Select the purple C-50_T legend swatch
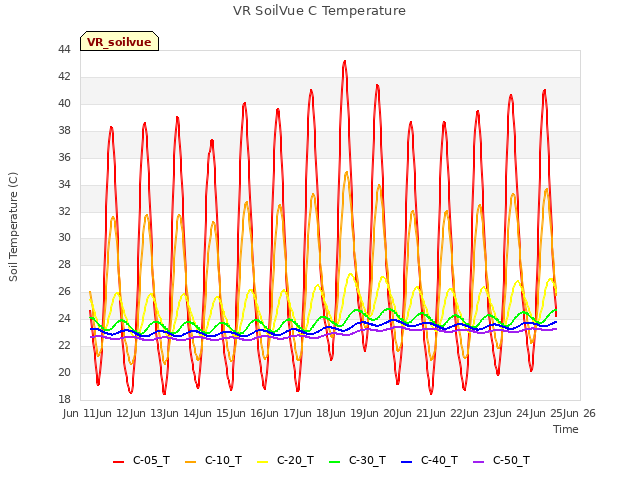640x480 pixels. (x=478, y=461)
